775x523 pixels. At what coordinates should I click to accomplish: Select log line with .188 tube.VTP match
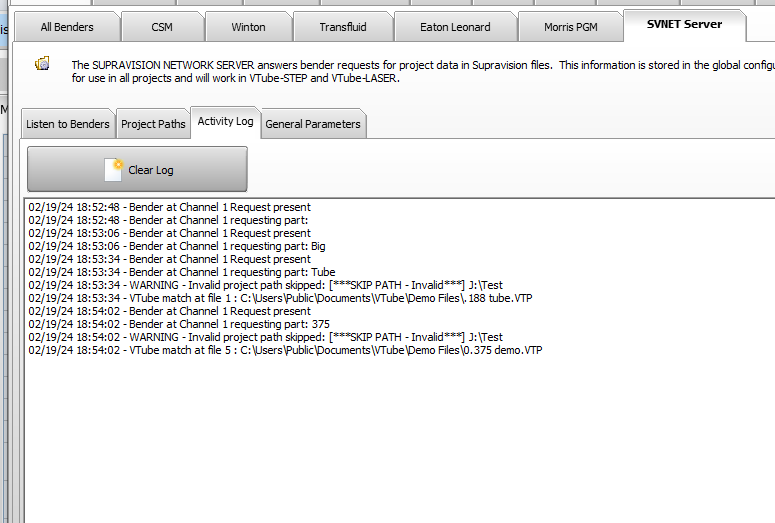[x=280, y=298]
